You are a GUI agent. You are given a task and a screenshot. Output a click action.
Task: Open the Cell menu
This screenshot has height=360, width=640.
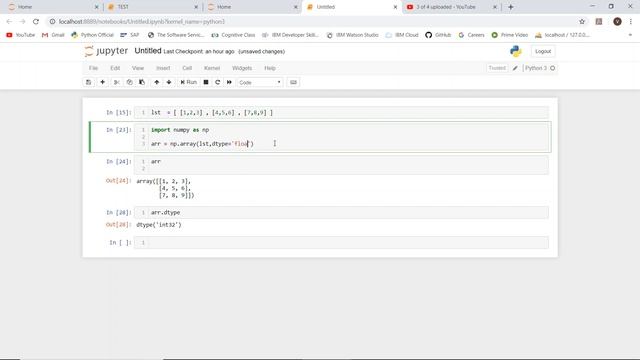[x=187, y=68]
